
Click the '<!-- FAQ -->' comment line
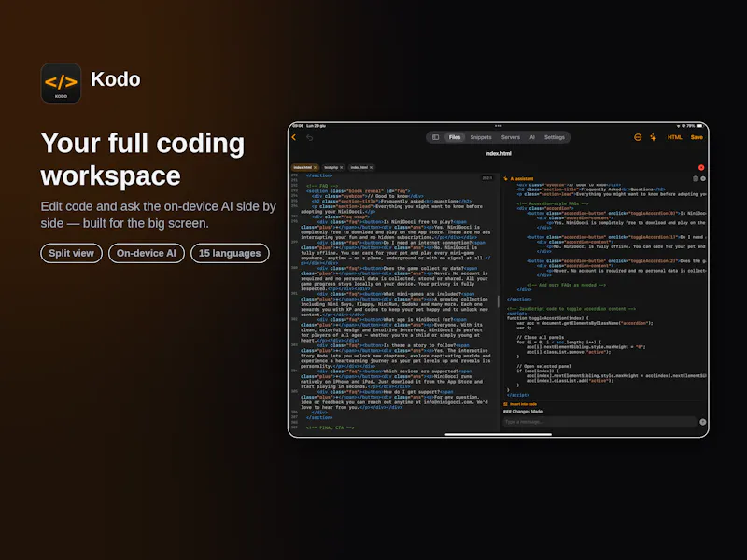[x=322, y=186]
